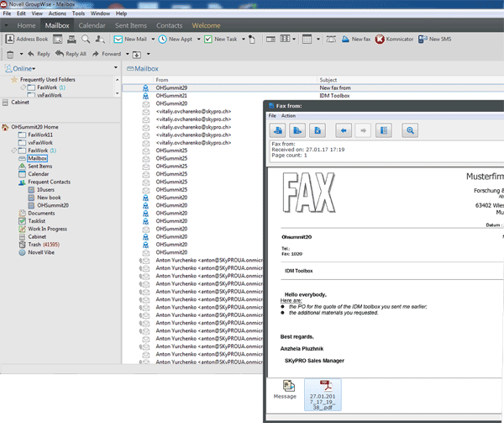
Task: Select the Sent Items folder in the tree
Action: coord(39,166)
